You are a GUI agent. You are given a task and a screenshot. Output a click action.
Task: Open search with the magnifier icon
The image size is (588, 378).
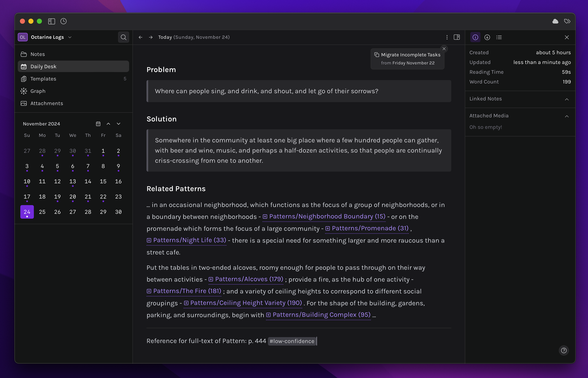click(124, 37)
